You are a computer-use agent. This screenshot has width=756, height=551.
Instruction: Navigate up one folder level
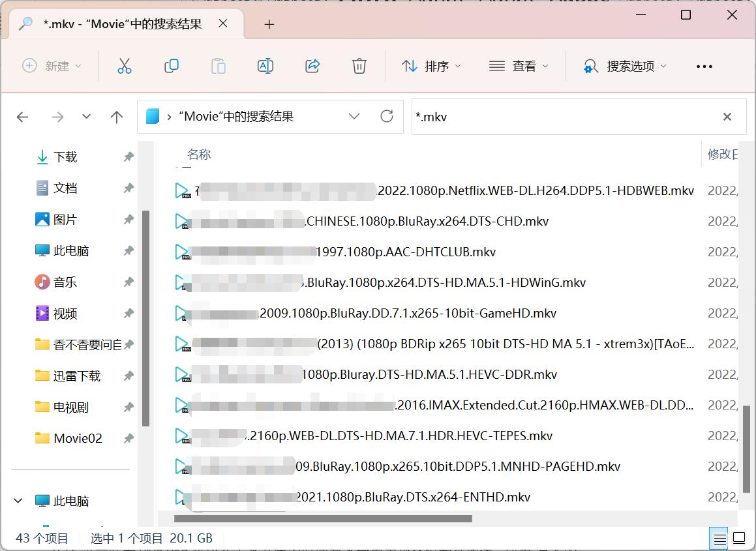pyautogui.click(x=116, y=117)
